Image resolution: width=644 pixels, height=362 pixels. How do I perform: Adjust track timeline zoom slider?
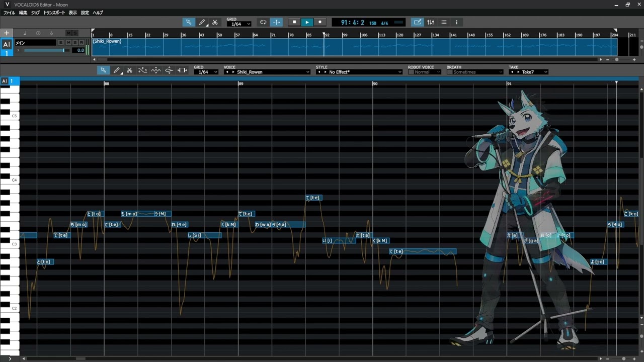617,59
